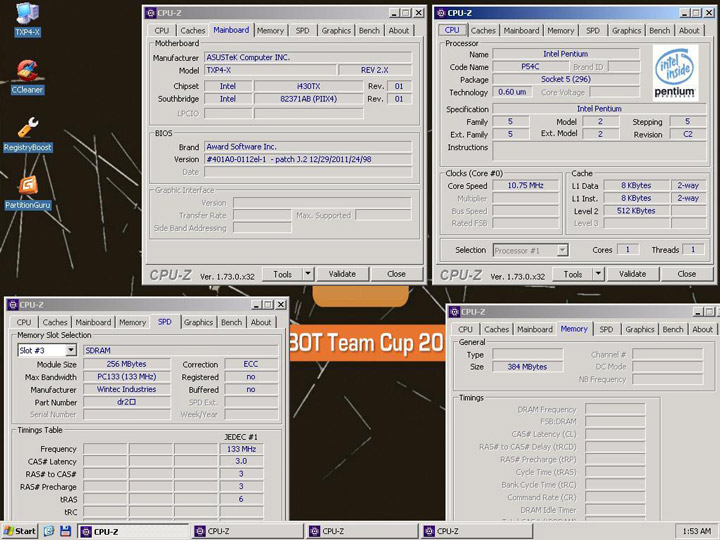Launch CCleaner from the desktop
Screen dimensions: 720x540
tap(28, 77)
